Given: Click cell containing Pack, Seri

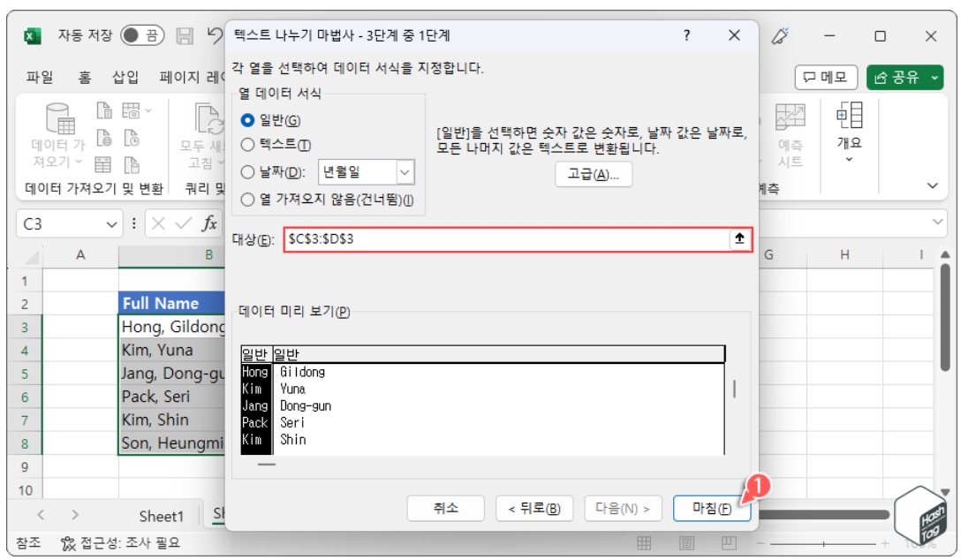Looking at the screenshot, I should [172, 397].
